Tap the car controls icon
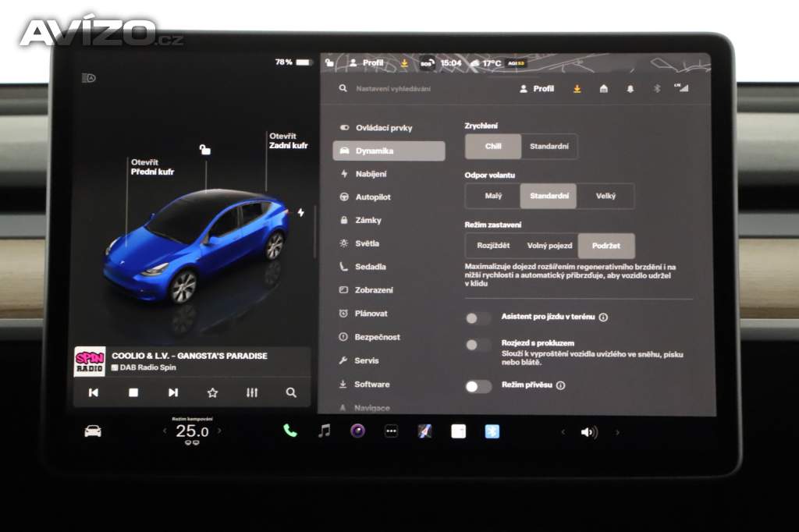 [93, 431]
